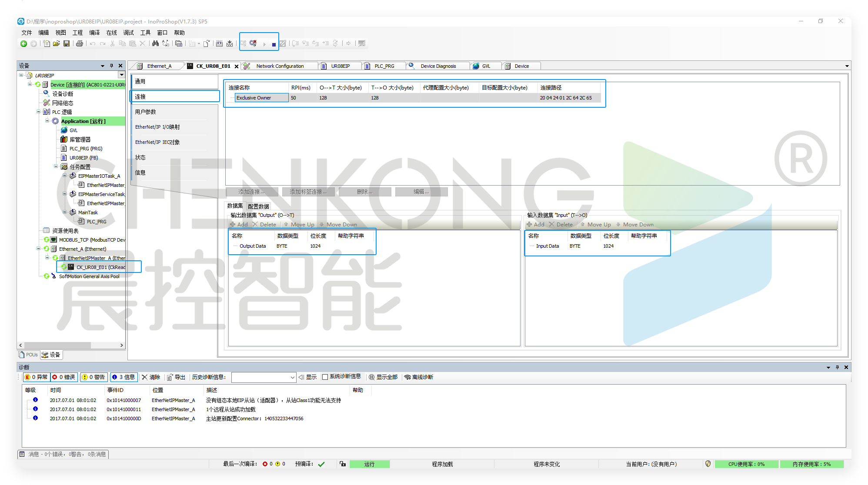Viewport: 868px width, 485px height.
Task: Toggle the 3 信息 filter button
Action: (x=124, y=377)
